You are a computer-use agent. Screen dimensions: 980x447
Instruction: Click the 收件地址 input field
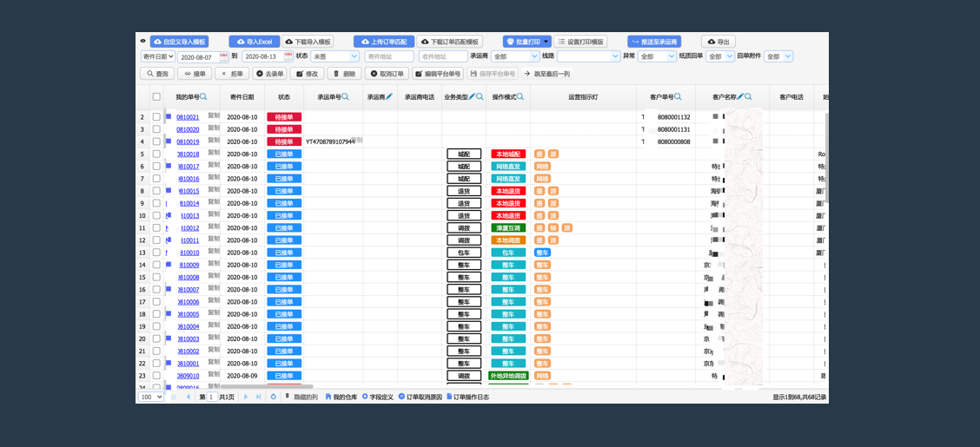point(443,56)
